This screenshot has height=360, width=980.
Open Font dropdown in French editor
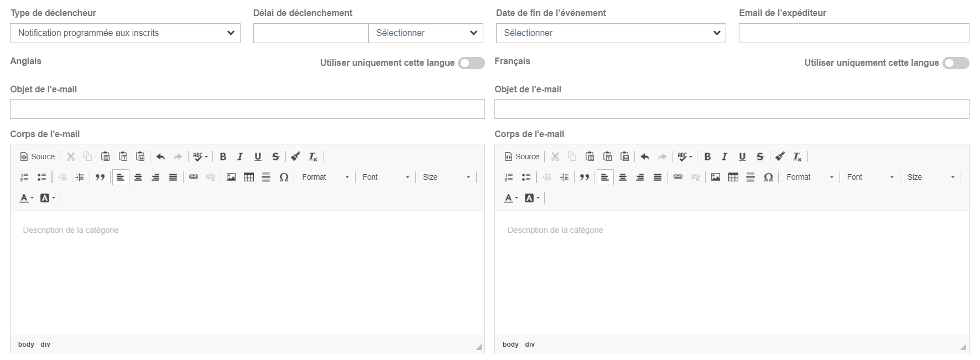(x=870, y=177)
